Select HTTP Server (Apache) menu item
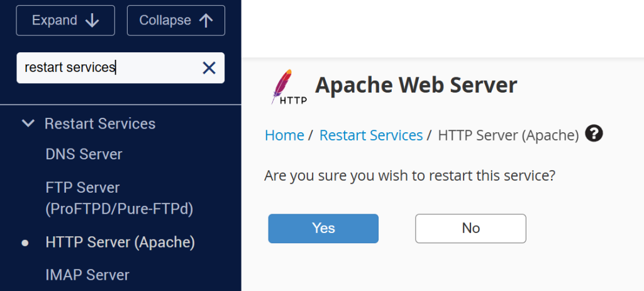The width and height of the screenshot is (644, 291). pos(120,243)
